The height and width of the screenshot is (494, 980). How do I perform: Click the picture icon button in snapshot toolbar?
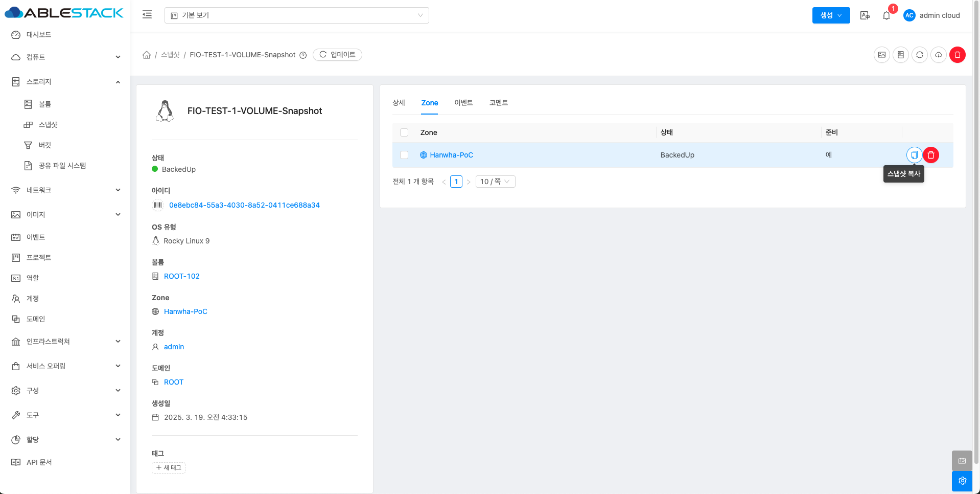point(882,55)
